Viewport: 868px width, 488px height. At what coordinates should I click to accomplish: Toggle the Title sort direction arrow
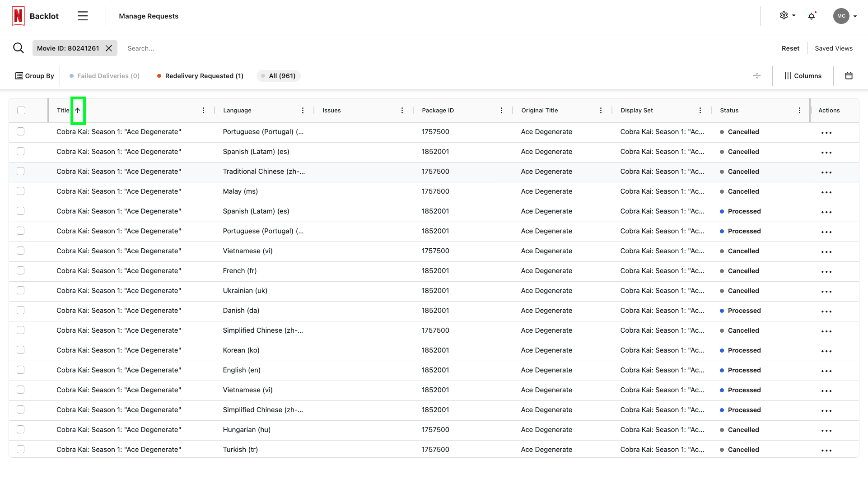tap(78, 110)
